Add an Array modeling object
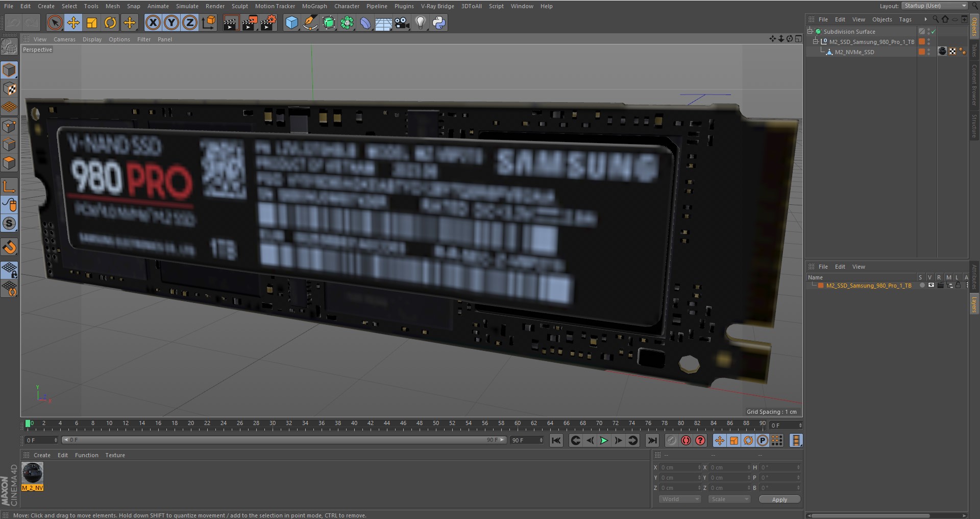 coord(347,22)
